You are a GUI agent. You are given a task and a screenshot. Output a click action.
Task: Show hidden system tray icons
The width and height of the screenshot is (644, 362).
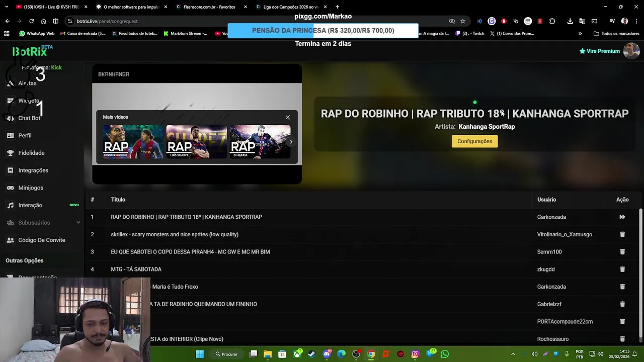(513, 354)
